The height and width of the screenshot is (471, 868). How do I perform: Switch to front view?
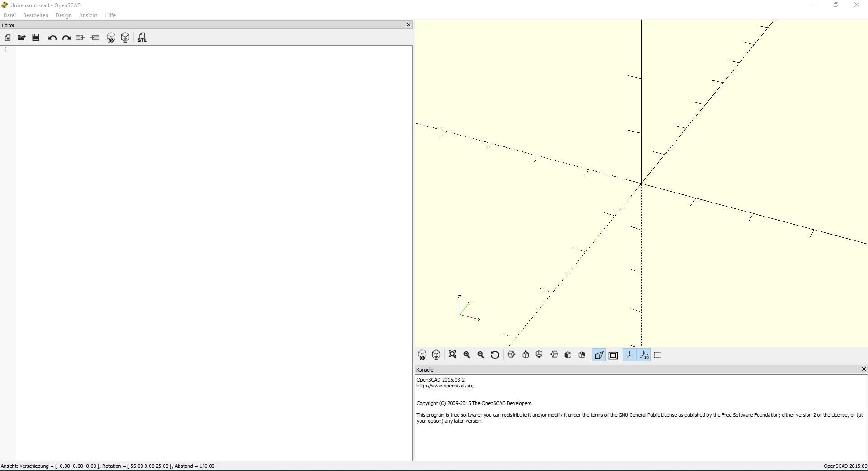568,355
